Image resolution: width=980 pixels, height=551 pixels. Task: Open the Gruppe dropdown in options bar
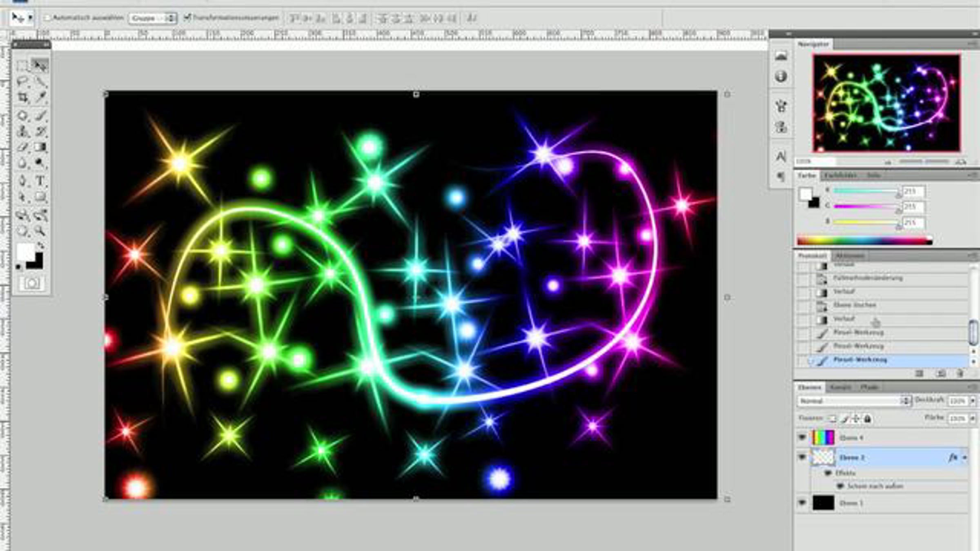click(152, 18)
